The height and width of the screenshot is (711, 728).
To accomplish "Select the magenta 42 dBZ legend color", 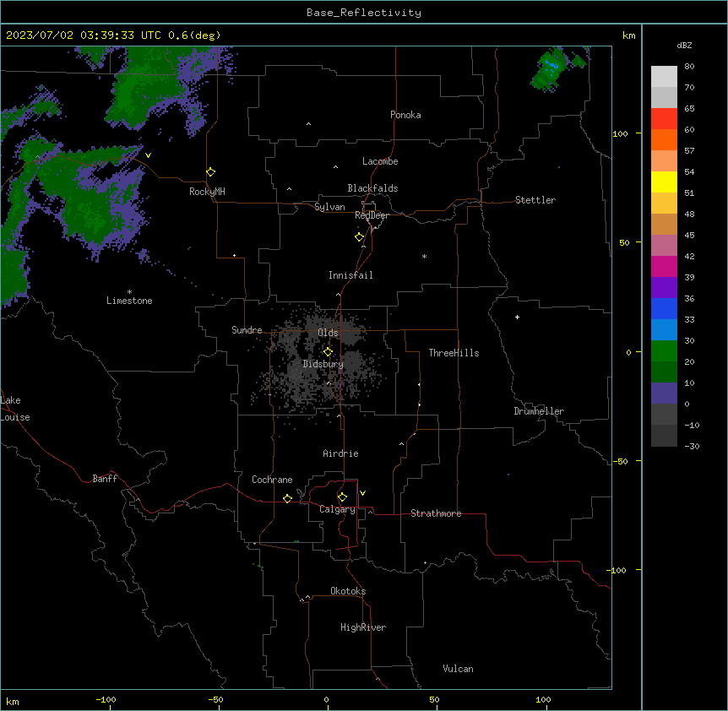I will [664, 266].
